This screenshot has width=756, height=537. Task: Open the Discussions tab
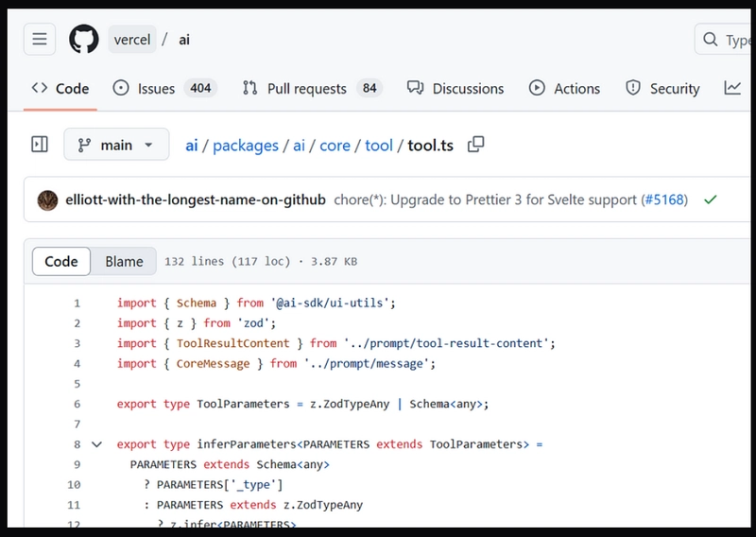[x=455, y=88]
